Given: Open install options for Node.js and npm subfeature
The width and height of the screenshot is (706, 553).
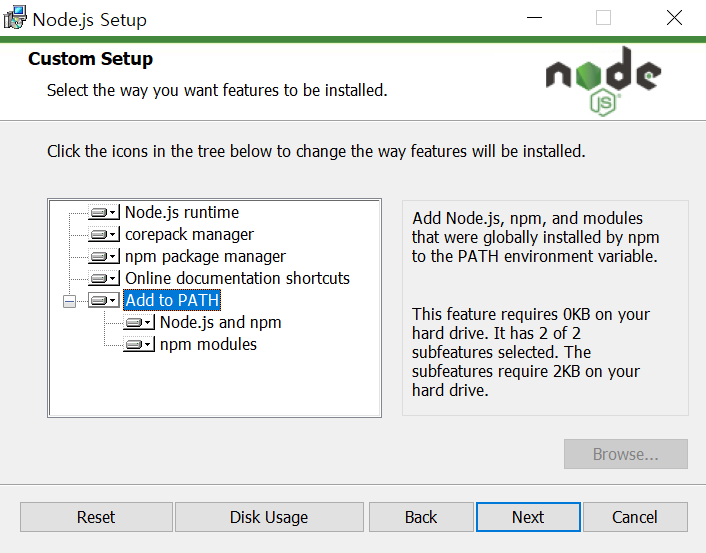Looking at the screenshot, I should [x=139, y=322].
